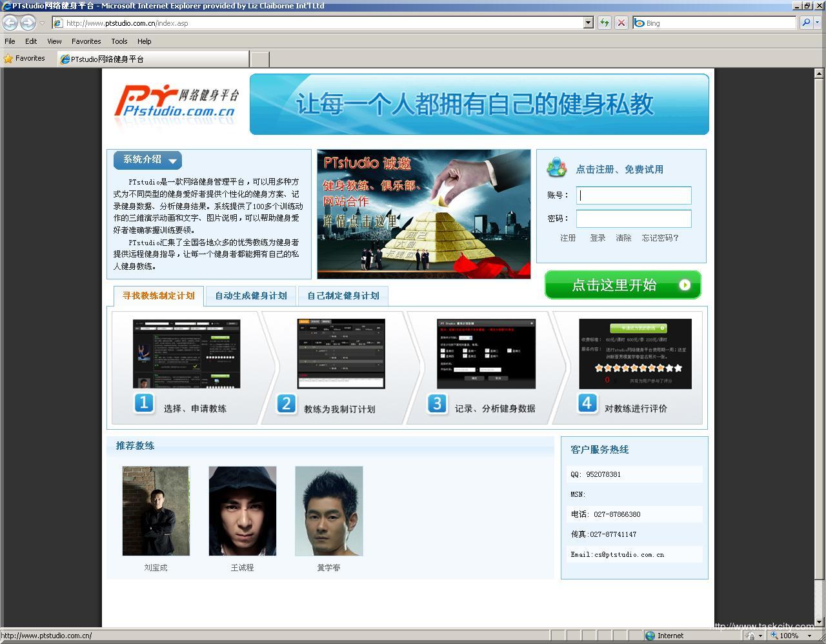Click step 3 number icon
The width and height of the screenshot is (826, 644).
[x=437, y=403]
